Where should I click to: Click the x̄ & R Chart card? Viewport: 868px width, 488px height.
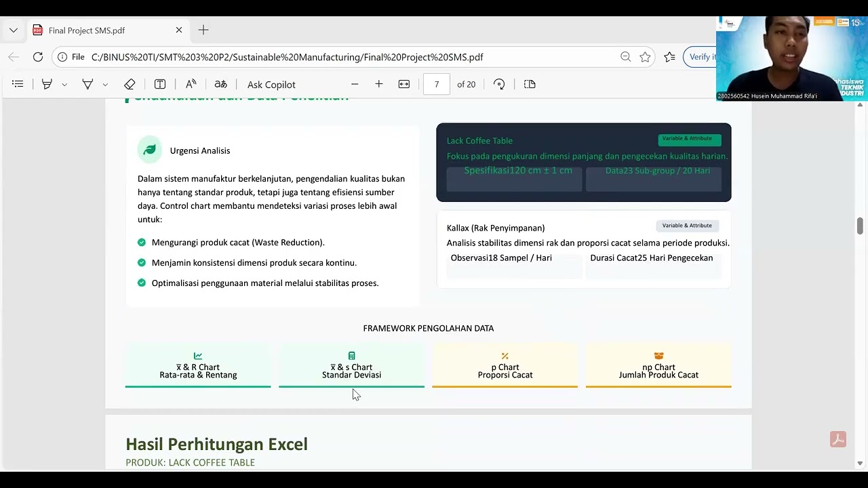[198, 366]
